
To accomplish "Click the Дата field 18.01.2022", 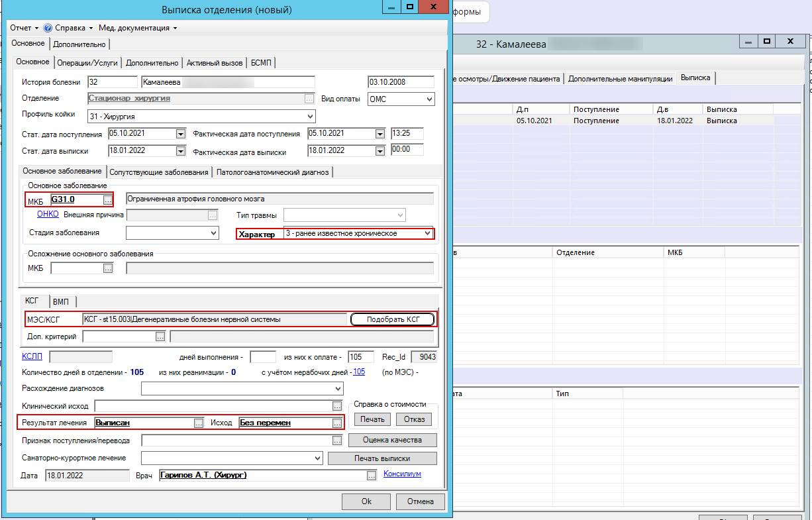I will [87, 475].
